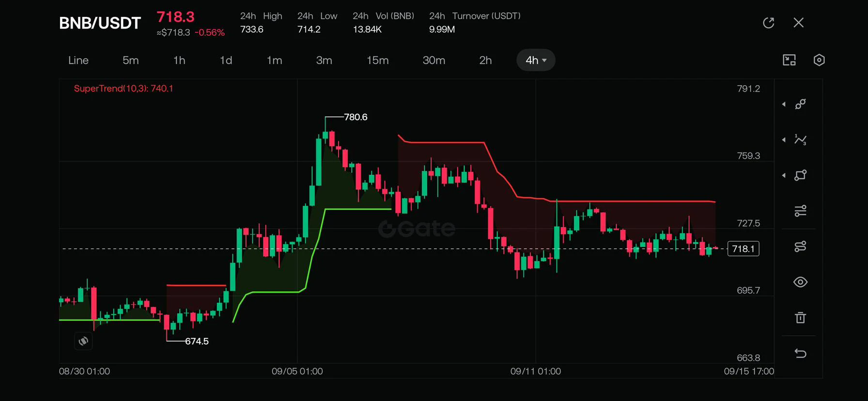868x401 pixels.
Task: Select the wave pattern drawing tool
Action: pos(801,140)
